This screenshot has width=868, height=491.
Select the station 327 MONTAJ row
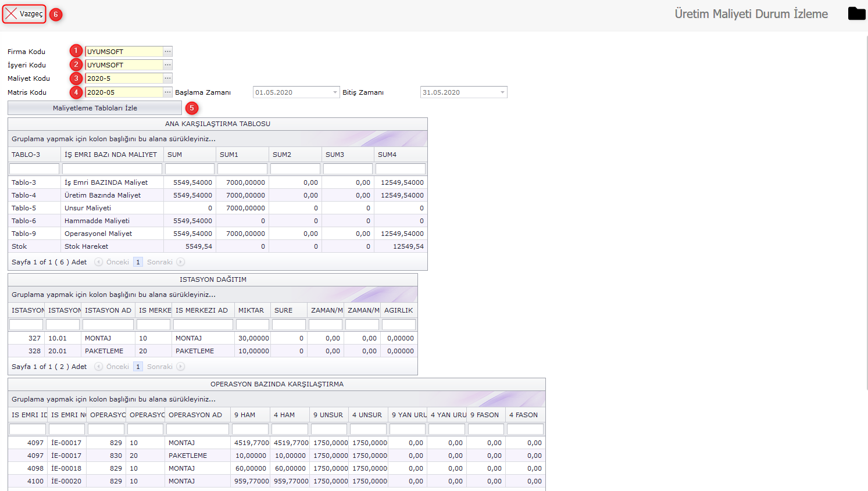(213, 338)
